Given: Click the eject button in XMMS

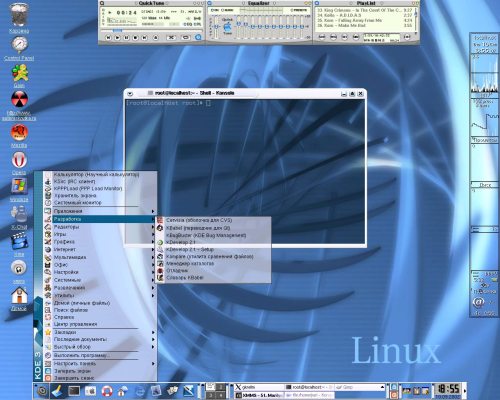Looking at the screenshot, I should [x=155, y=38].
